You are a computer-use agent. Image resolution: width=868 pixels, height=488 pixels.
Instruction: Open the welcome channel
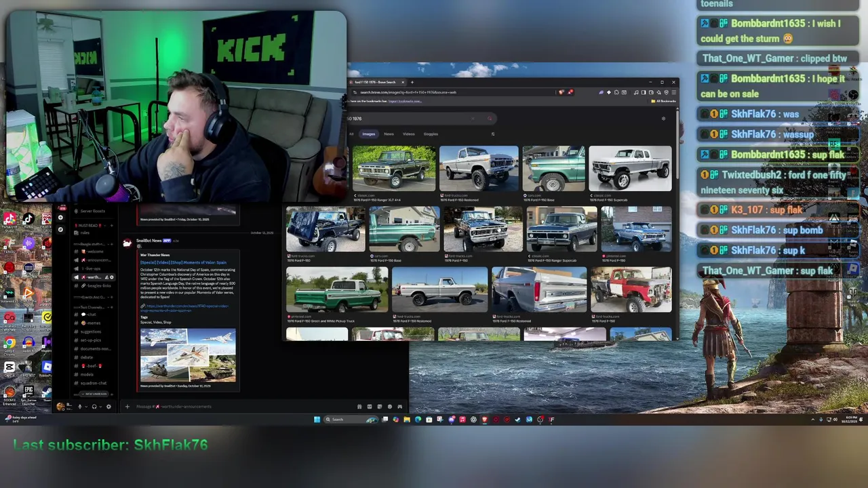point(94,251)
